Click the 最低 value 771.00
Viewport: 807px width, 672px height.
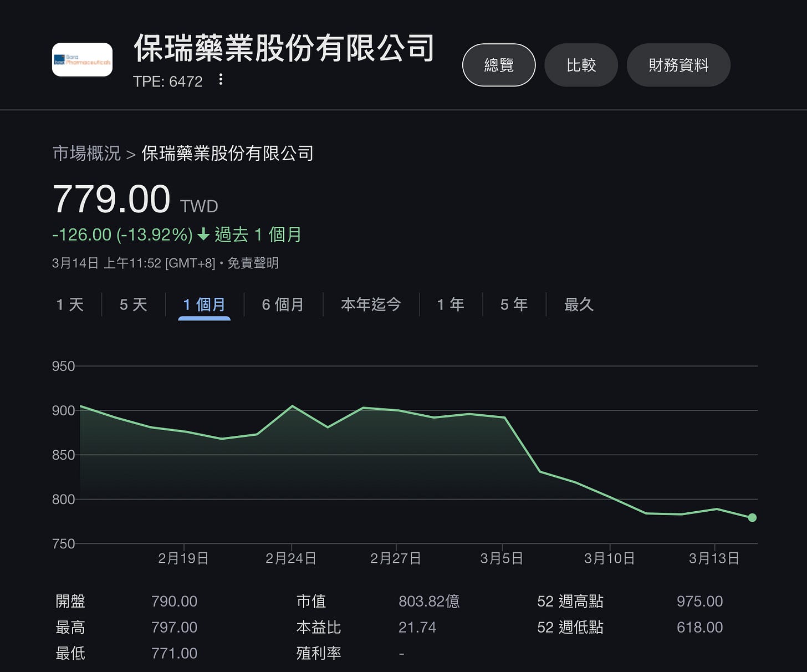click(175, 654)
